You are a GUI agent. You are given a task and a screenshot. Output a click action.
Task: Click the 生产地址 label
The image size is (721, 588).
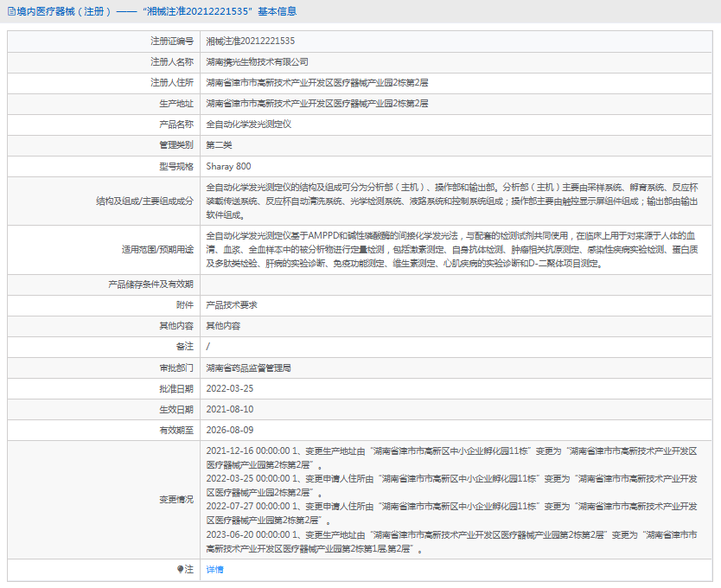[176, 104]
